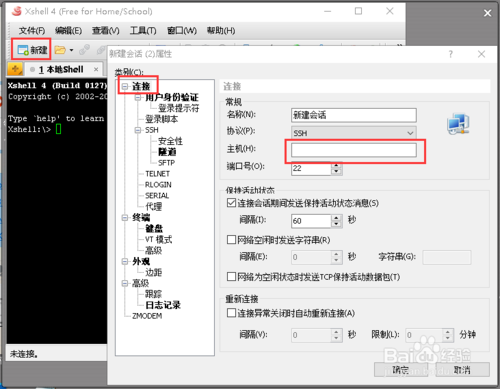The image size is (500, 389).
Task: Decrease the keep-alive interval of 60 seconds
Action: (x=336, y=224)
